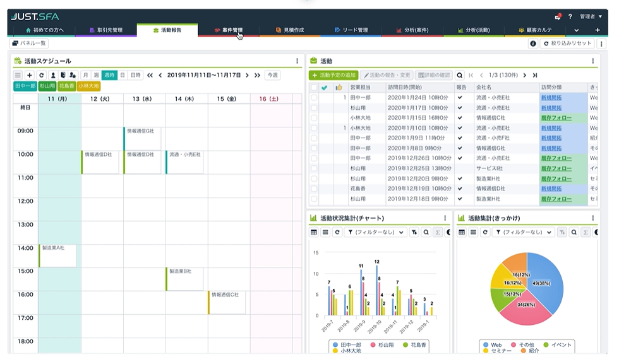Click the 絞り込みリセット button
The image size is (619, 364).
click(567, 44)
